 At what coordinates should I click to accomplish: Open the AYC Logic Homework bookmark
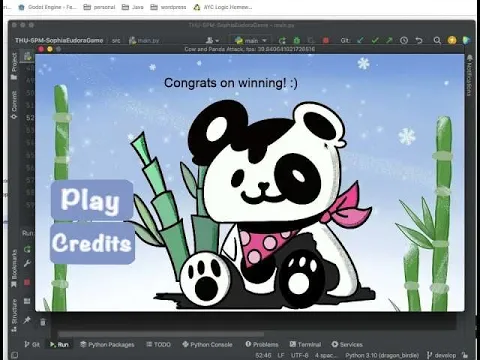click(x=223, y=7)
